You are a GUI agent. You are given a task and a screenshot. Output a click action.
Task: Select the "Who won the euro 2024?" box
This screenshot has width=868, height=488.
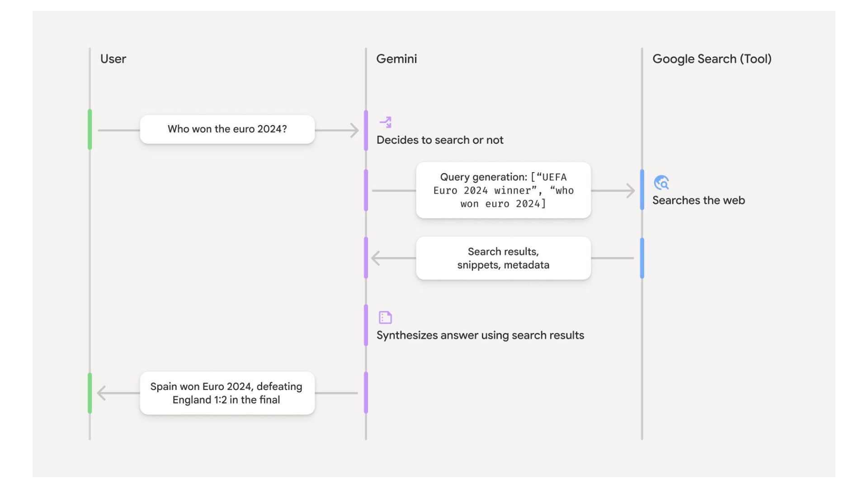pyautogui.click(x=227, y=129)
